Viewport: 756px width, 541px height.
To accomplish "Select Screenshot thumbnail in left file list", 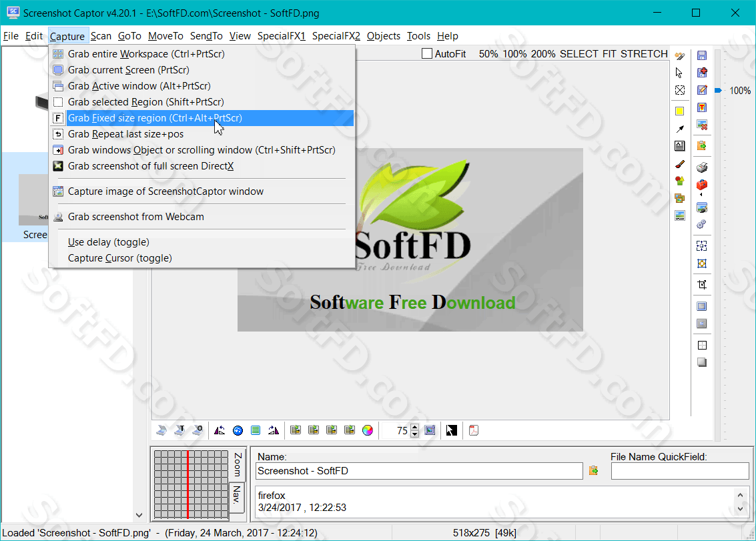I will click(x=27, y=197).
